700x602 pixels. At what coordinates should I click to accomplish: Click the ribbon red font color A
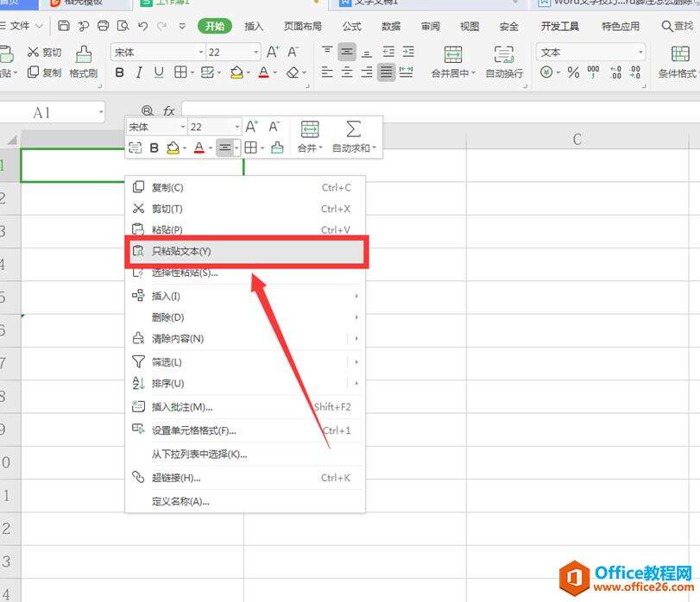coord(264,72)
